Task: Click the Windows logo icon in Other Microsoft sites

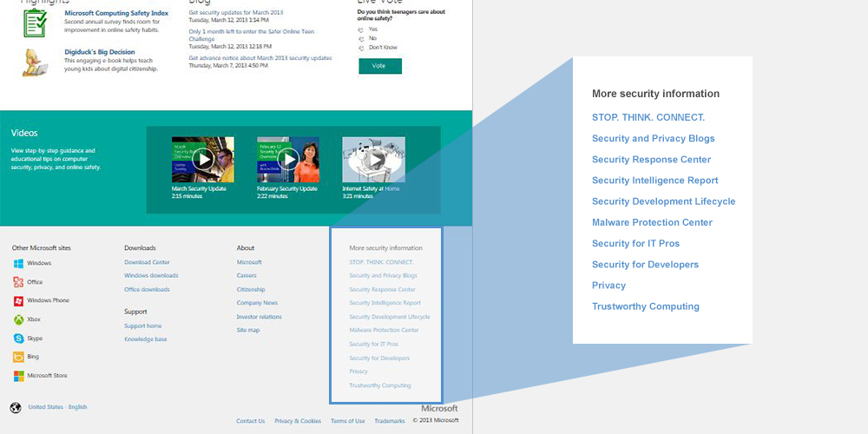Action: (19, 264)
